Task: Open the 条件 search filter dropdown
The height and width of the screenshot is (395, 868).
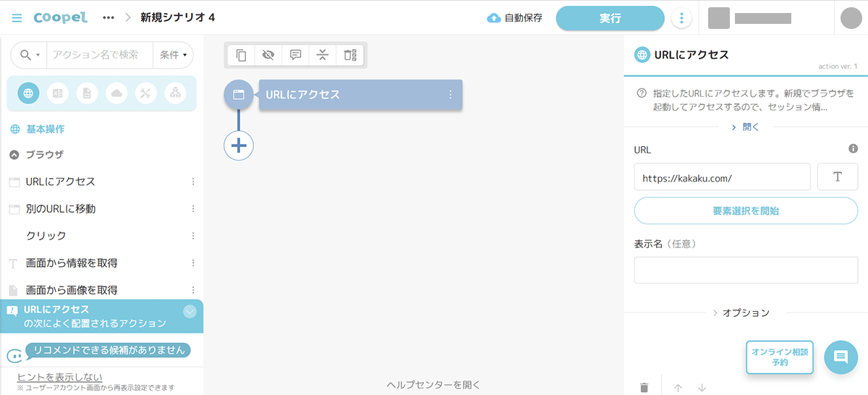Action: tap(174, 55)
